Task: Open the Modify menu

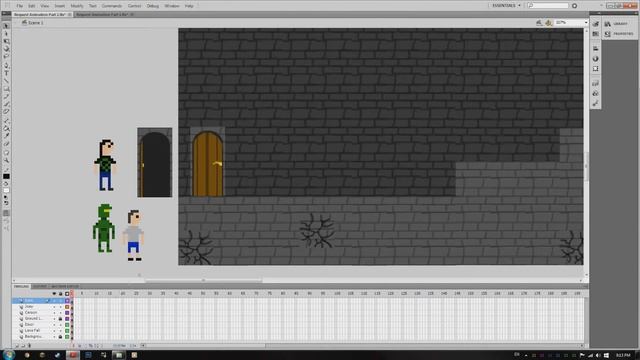Action: tap(77, 6)
